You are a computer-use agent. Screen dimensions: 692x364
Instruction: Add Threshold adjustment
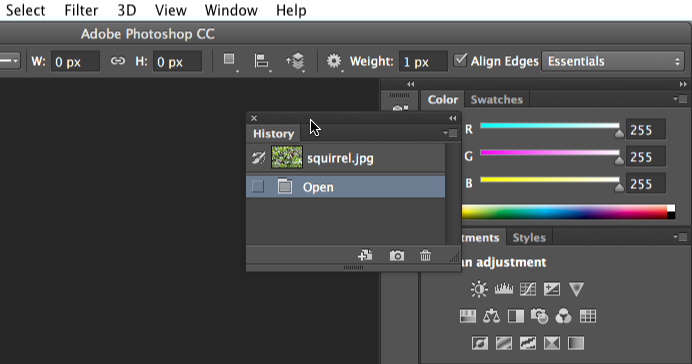(528, 343)
